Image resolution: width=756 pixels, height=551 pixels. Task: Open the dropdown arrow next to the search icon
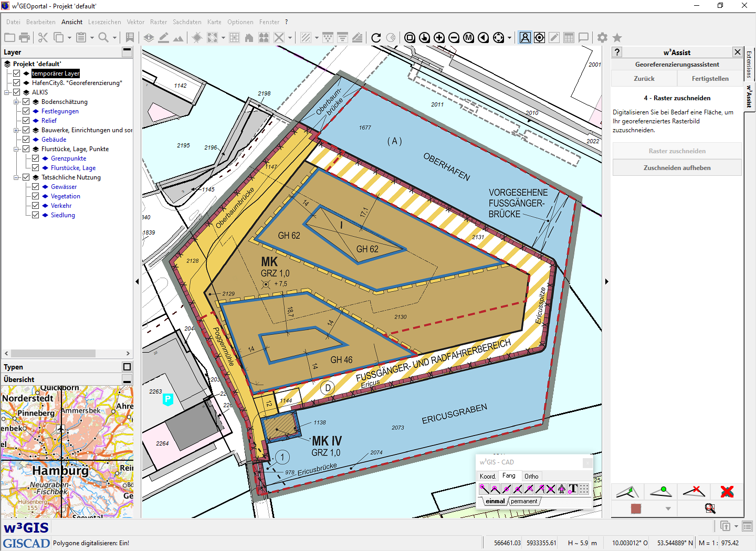(x=114, y=38)
